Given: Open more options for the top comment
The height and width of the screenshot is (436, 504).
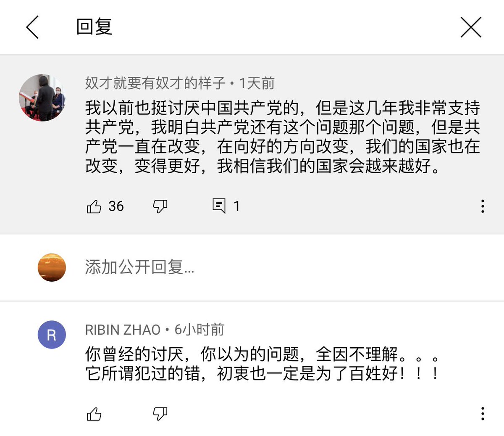Looking at the screenshot, I should 483,206.
